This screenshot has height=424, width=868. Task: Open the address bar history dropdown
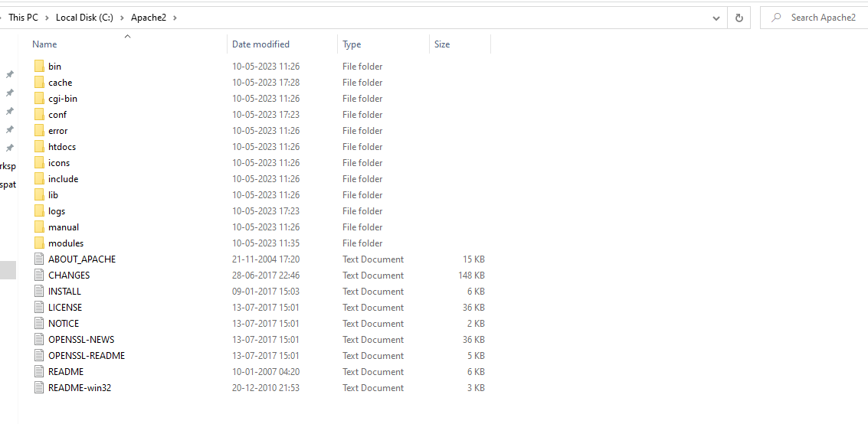(x=716, y=18)
